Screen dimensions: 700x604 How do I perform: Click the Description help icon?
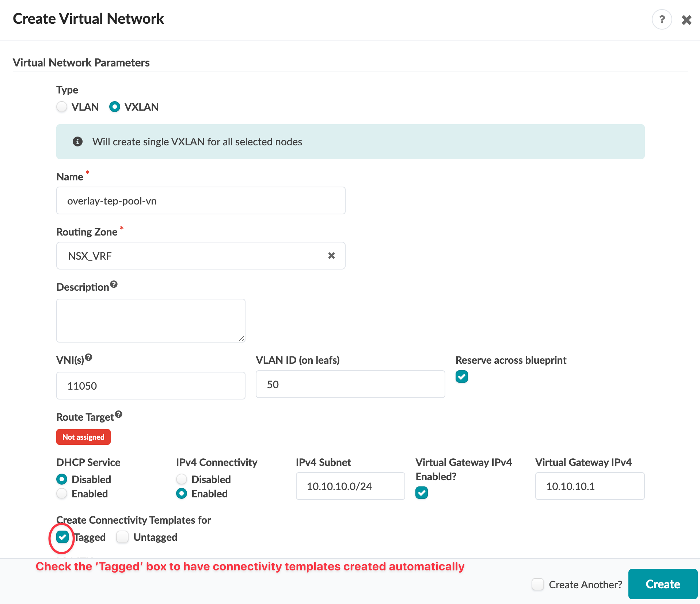coord(114,284)
